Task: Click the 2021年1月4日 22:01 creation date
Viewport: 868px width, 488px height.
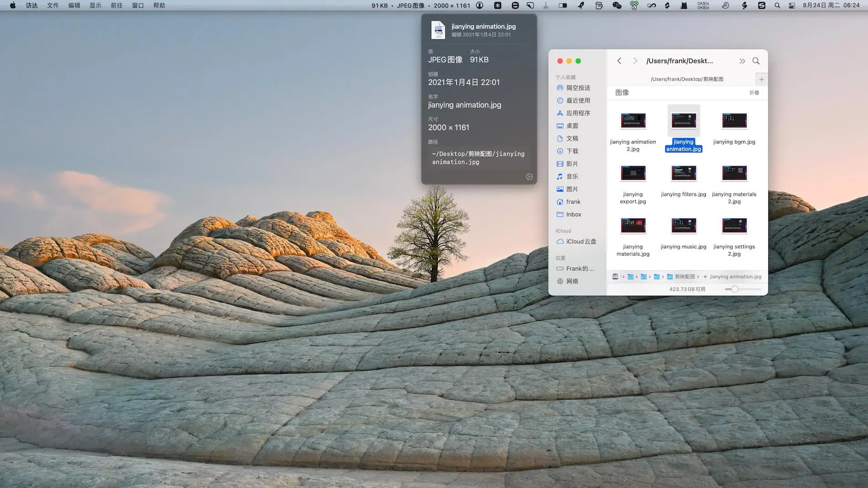Action: (x=464, y=82)
